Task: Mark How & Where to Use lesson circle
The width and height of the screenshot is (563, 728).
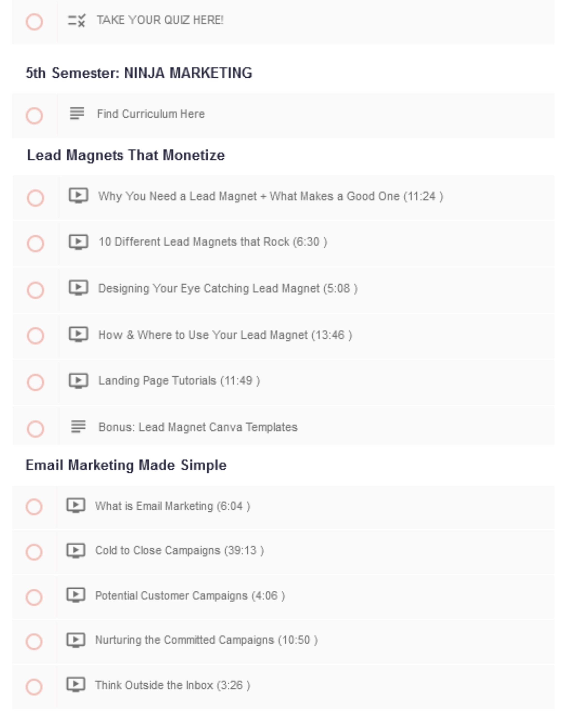Action: pos(35,336)
